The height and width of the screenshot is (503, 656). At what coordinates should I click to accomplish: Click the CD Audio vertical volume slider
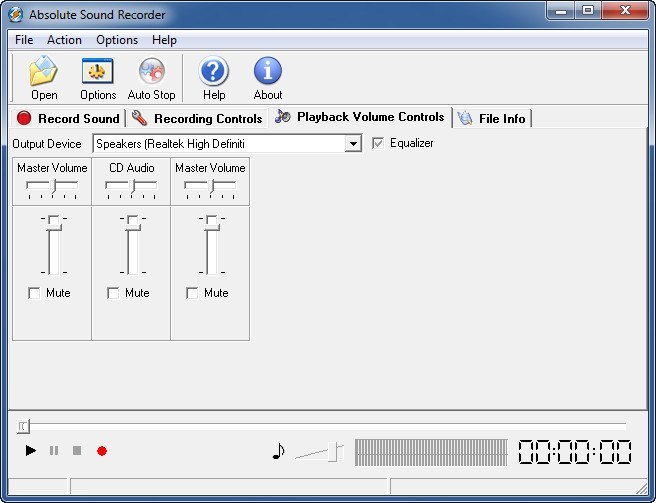click(133, 245)
